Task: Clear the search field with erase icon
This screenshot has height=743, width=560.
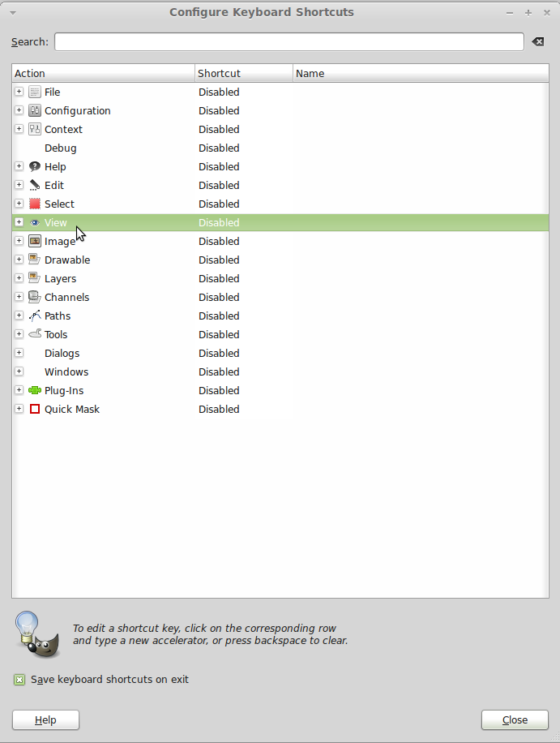Action: tap(538, 41)
